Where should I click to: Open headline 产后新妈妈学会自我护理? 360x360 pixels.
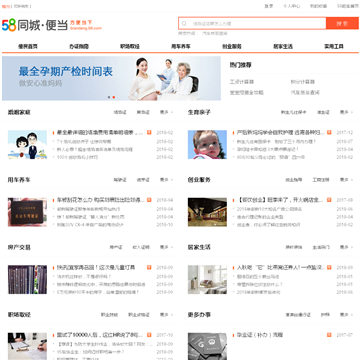(x=280, y=133)
